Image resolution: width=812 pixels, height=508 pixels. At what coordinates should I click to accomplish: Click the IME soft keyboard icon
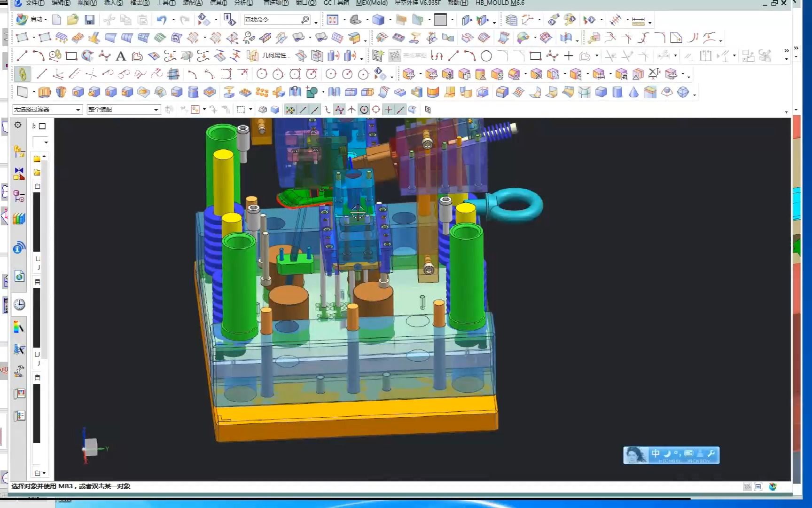pos(689,454)
